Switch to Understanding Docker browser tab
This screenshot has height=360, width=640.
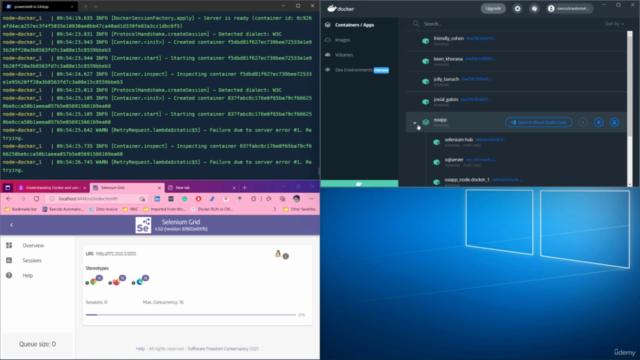[x=52, y=188]
